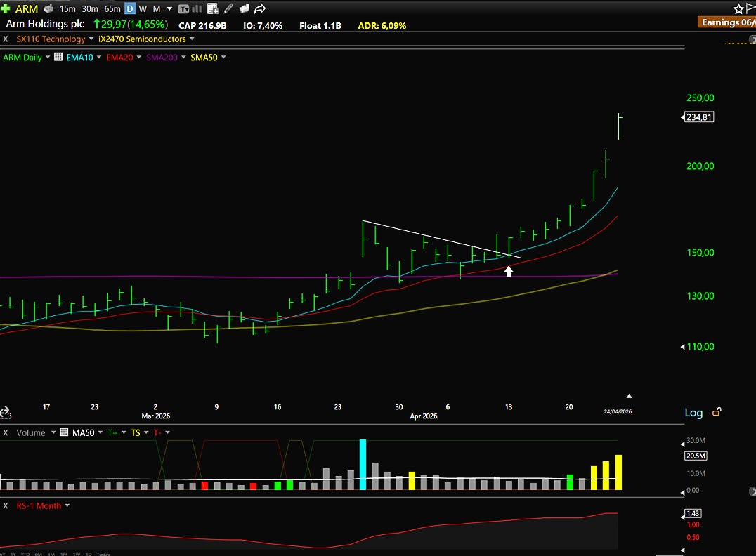The image size is (756, 556).
Task: Open the chart template Tv icon
Action: pos(183,8)
